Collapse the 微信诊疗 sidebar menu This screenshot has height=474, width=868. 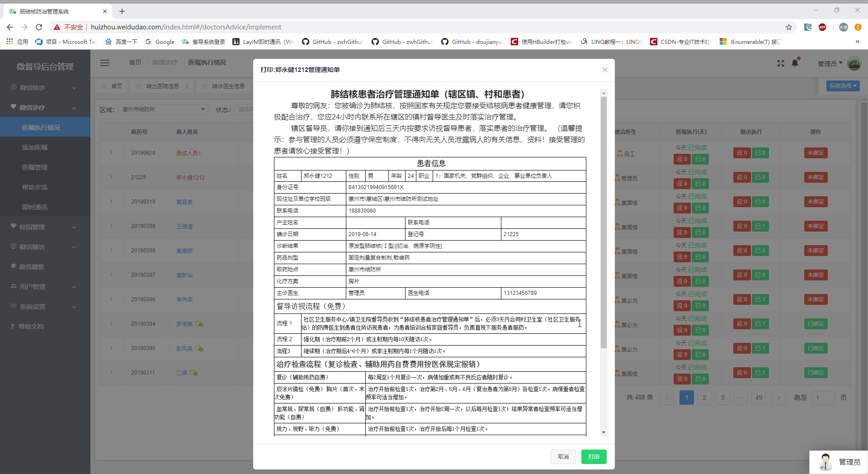[x=45, y=108]
